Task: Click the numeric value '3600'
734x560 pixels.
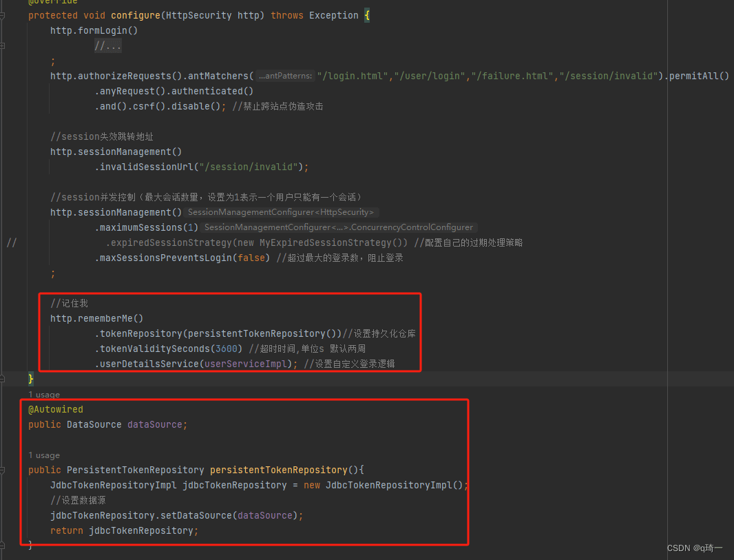Action: 226,349
